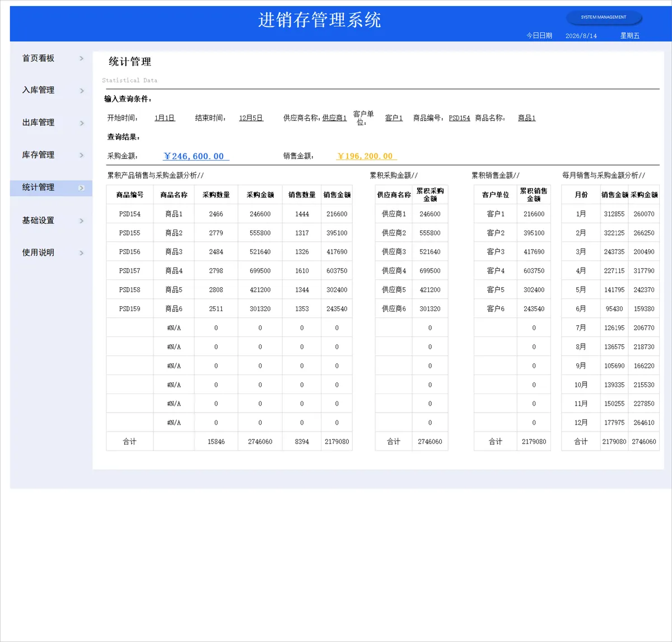Image resolution: width=672 pixels, height=642 pixels.
Task: Select cell PSD154 in product table
Action: click(x=130, y=214)
